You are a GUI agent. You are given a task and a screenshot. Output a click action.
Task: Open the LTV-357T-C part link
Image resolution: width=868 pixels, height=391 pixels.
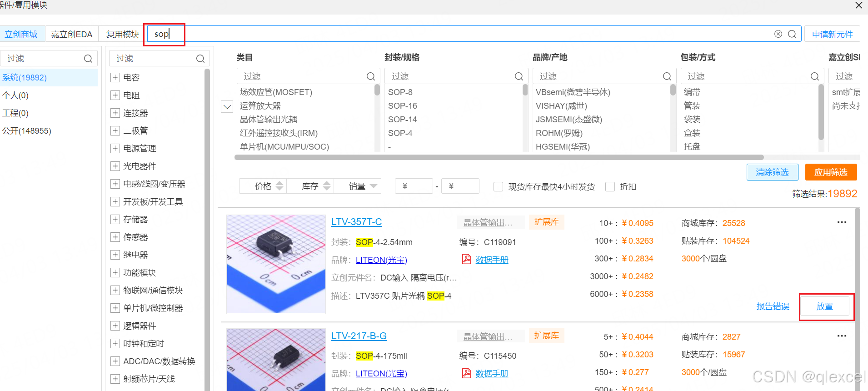[x=356, y=222]
